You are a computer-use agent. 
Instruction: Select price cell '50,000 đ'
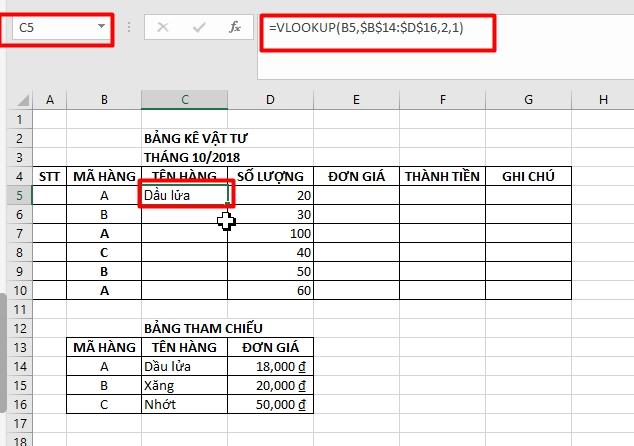[270, 405]
